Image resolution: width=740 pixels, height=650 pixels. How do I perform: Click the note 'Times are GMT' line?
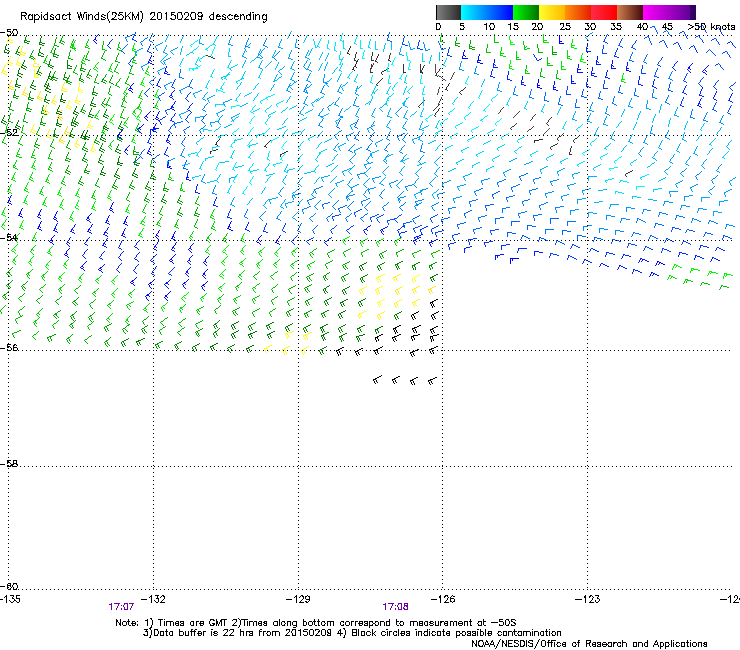[x=316, y=623]
